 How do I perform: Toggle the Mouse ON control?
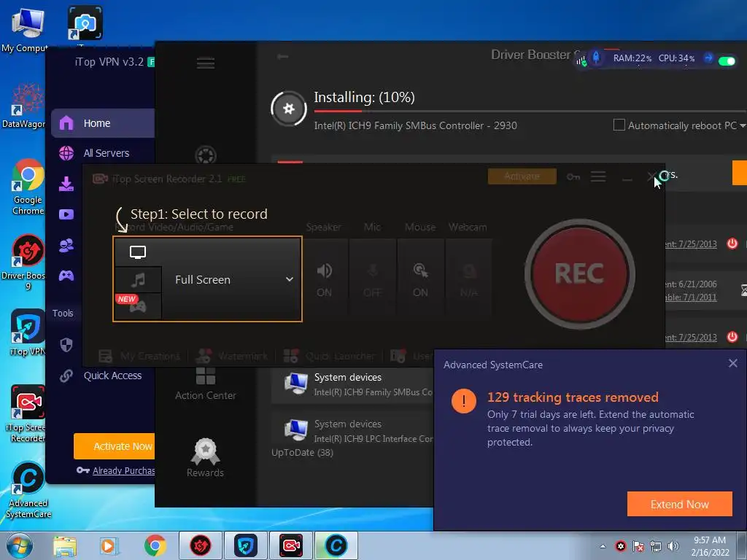click(x=420, y=279)
